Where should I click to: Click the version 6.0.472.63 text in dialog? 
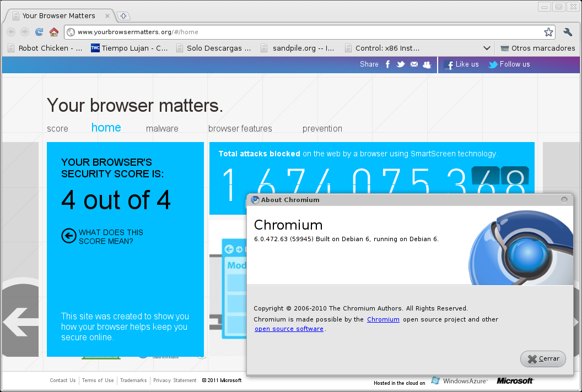pyautogui.click(x=346, y=239)
